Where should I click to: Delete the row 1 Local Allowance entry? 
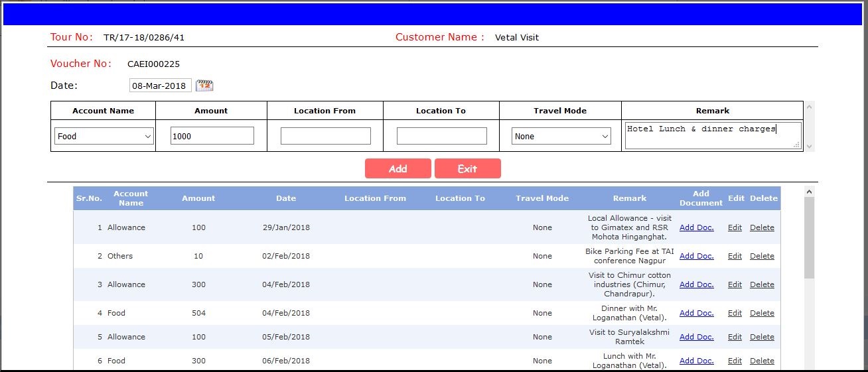tap(762, 227)
